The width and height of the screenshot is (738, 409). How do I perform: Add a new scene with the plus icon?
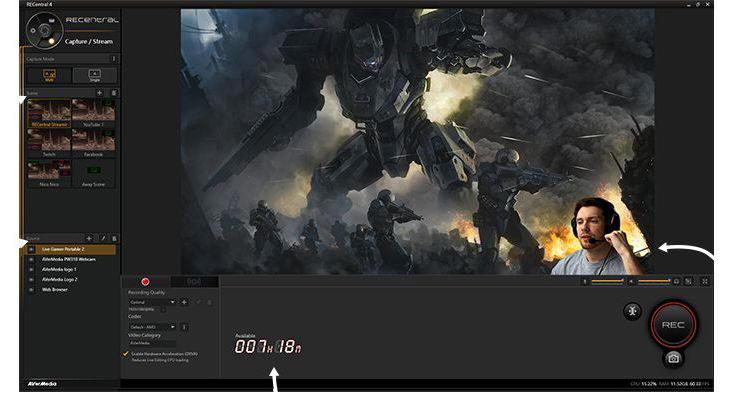click(x=99, y=93)
